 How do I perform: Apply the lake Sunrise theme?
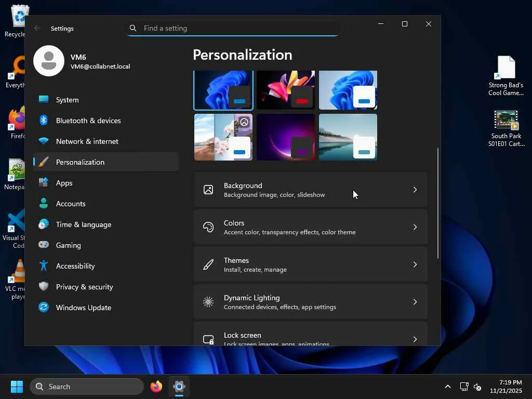tap(348, 137)
